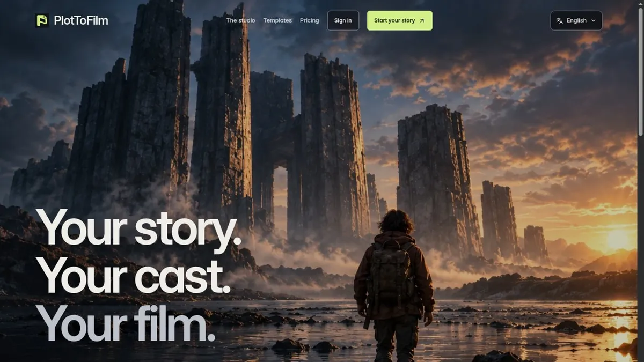Open the English language dropdown
This screenshot has width=644, height=362.
(576, 20)
